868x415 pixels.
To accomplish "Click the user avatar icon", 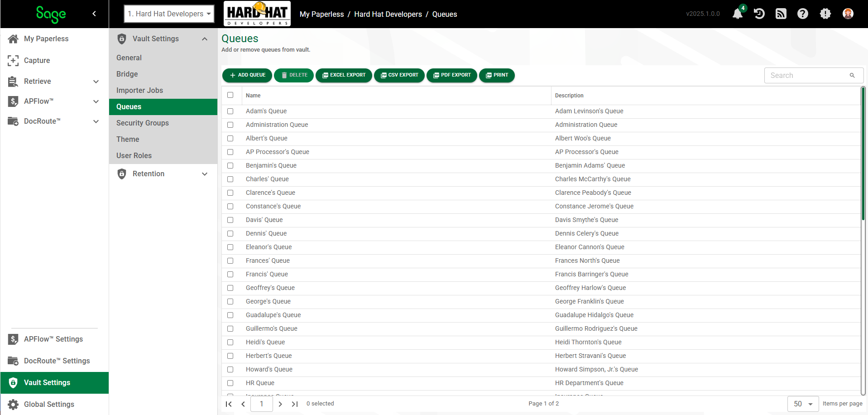I will tap(848, 14).
